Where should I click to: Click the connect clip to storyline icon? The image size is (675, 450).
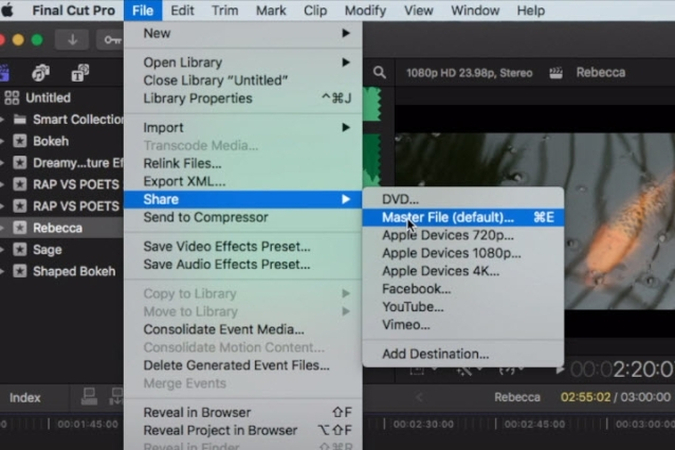[89, 396]
